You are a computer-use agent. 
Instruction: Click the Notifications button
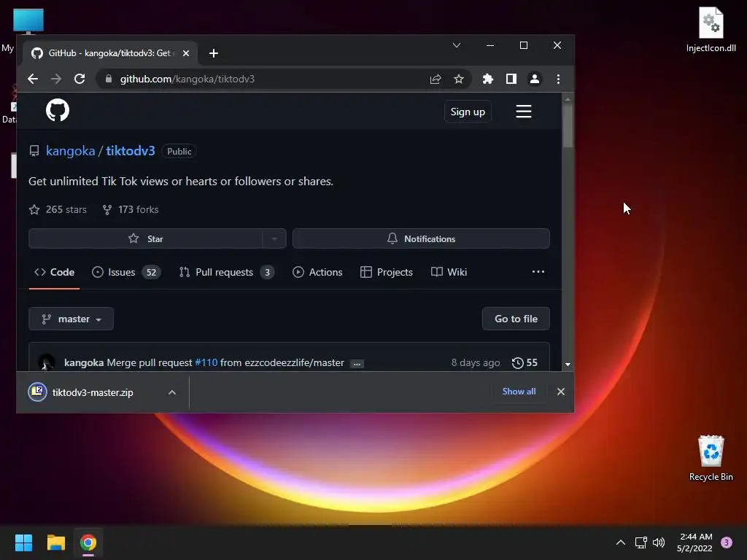click(x=421, y=239)
